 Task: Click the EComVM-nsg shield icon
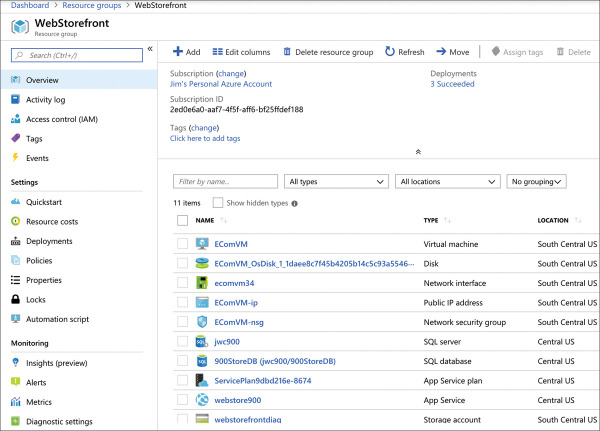tap(202, 322)
